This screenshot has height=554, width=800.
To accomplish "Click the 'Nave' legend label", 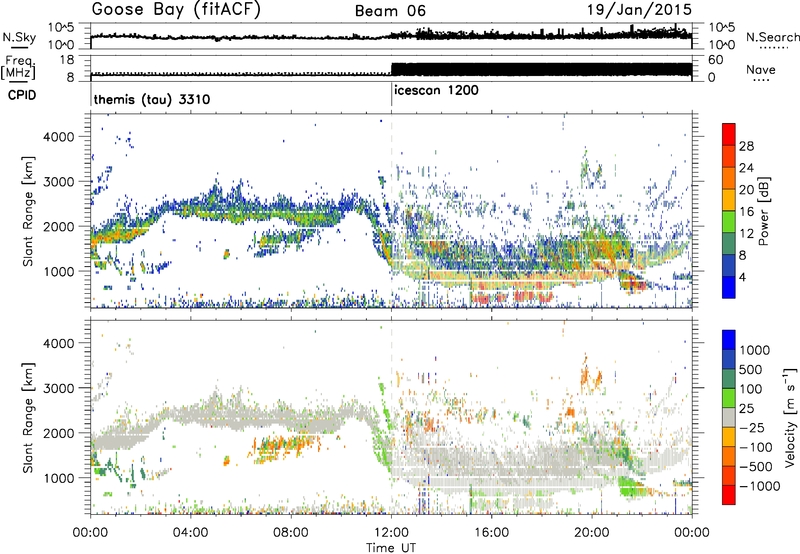I will (761, 69).
